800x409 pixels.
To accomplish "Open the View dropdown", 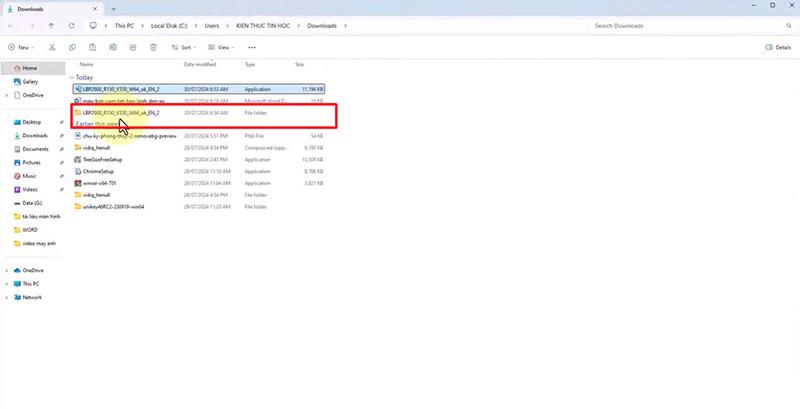I will point(221,47).
